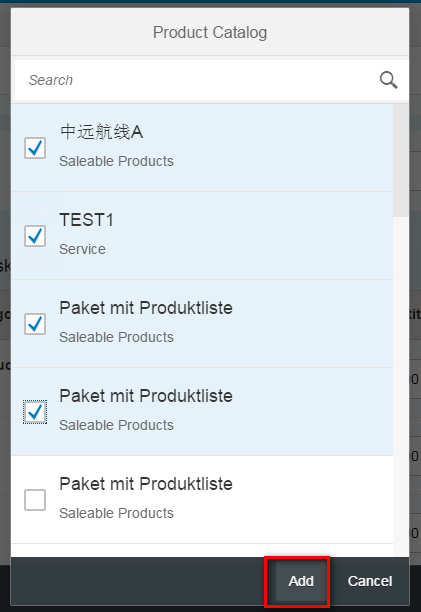Uncheck the focused dotted-outline Paket mit Produktliste checkbox
Screen dimensions: 421x612
[35, 412]
